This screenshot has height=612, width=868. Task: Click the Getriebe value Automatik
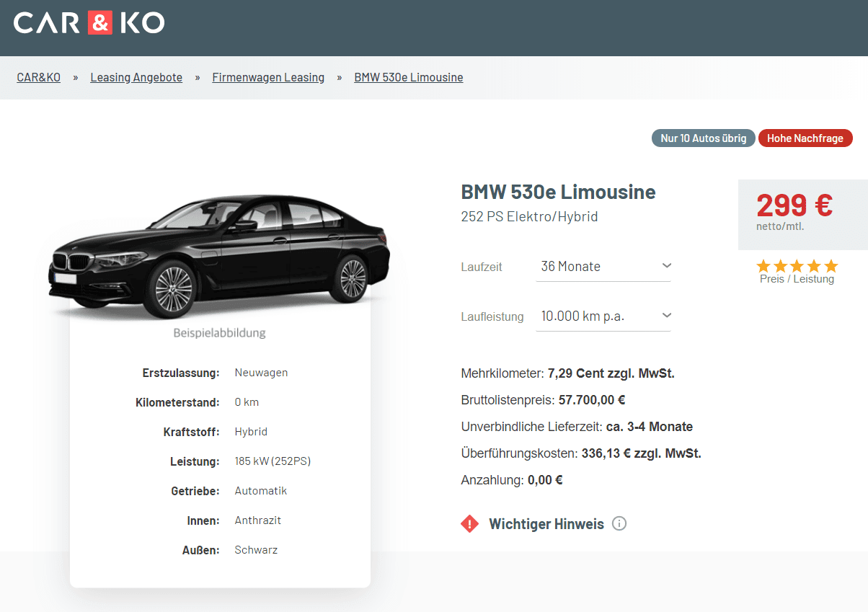pyautogui.click(x=261, y=491)
